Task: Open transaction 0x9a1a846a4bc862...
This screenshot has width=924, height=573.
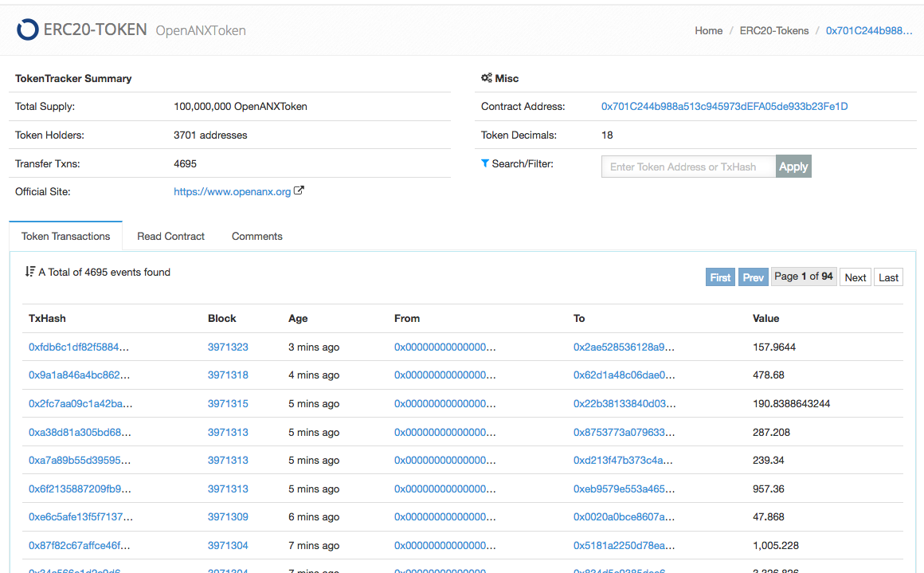Action: click(x=79, y=375)
